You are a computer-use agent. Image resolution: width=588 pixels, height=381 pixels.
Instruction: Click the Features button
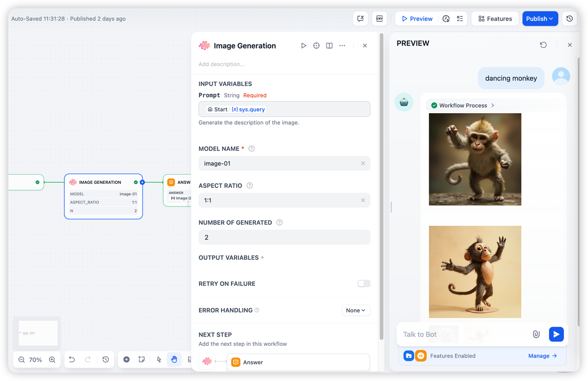coord(495,19)
